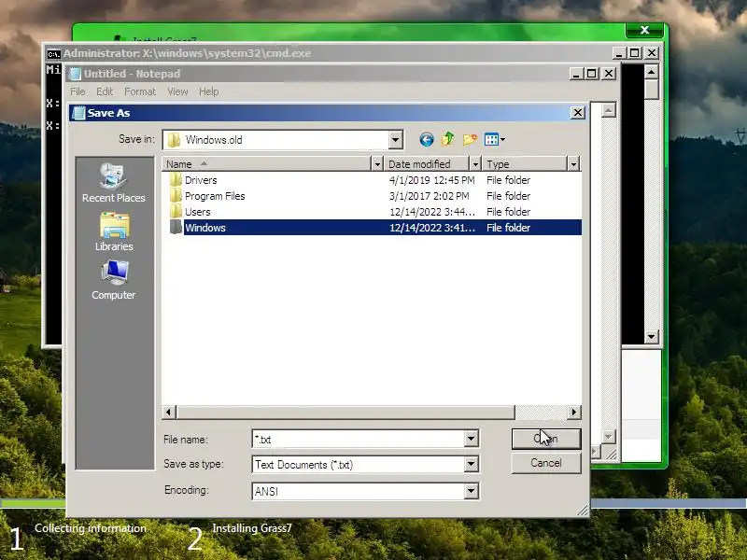Open Notepad's File menu
The width and height of the screenshot is (747, 560).
coord(78,91)
